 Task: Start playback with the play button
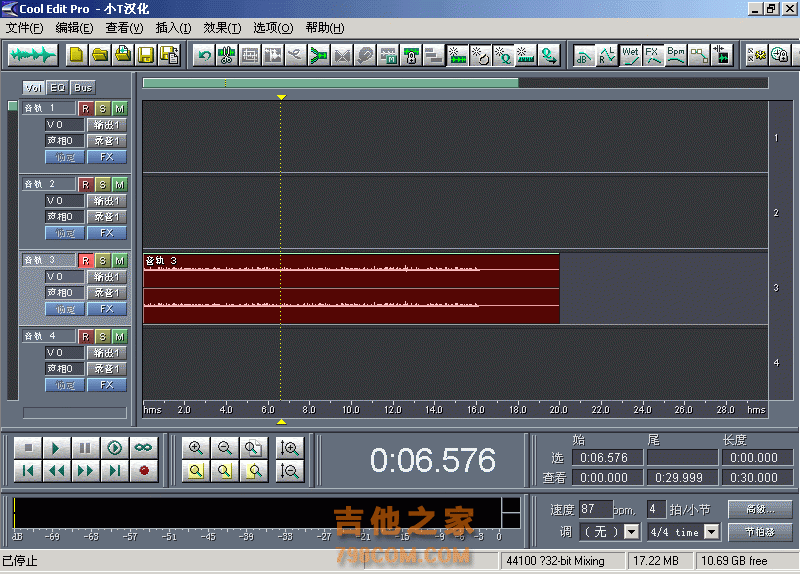pos(56,448)
